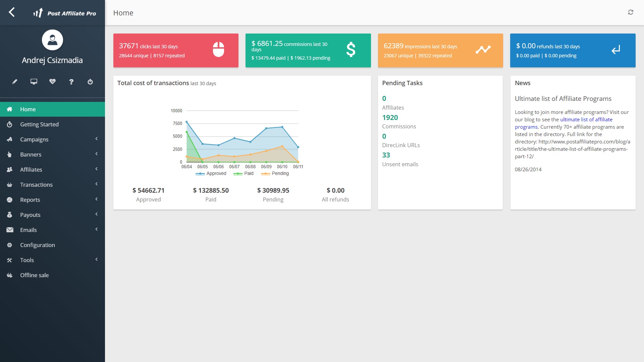
Task: Click the Post Affiliate Pro logo
Action: [65, 13]
